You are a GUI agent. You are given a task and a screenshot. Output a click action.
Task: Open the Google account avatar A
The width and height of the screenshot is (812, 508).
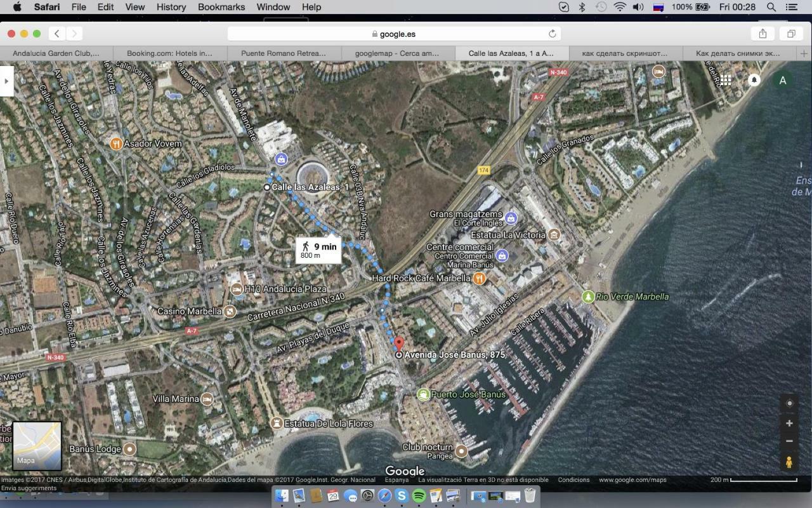(x=783, y=80)
